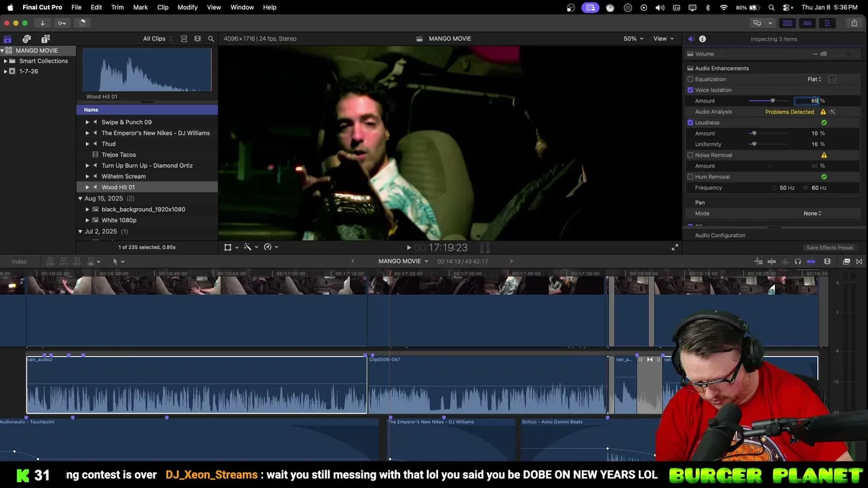Open the Modify menu
This screenshot has width=868, height=488.
pos(187,7)
